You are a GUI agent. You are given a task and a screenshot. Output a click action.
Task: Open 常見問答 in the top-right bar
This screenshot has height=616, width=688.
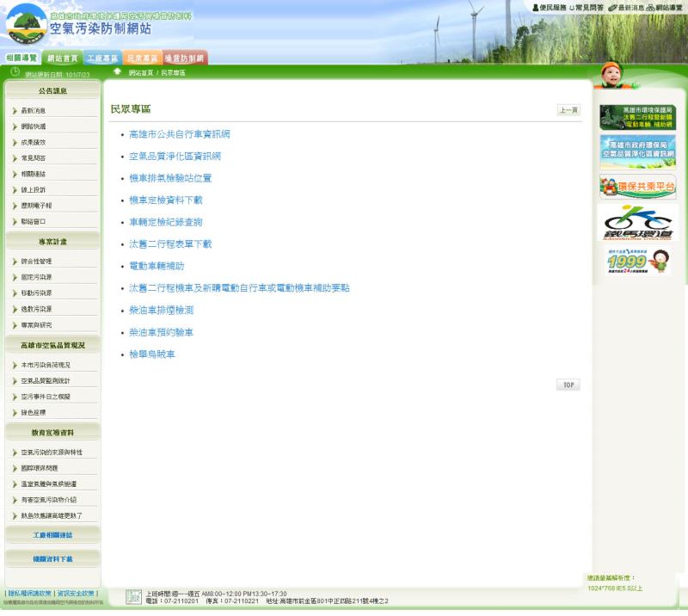[587, 8]
